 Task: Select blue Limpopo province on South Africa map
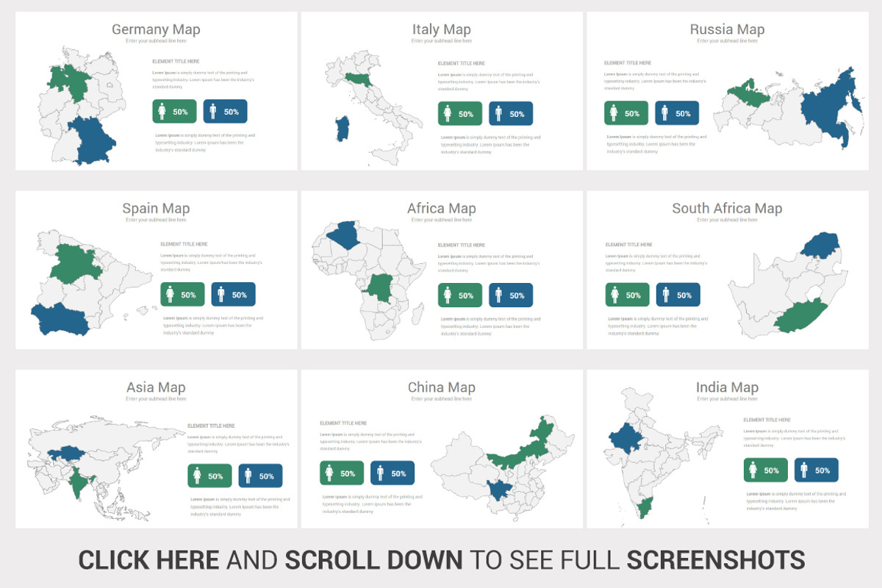(x=820, y=245)
